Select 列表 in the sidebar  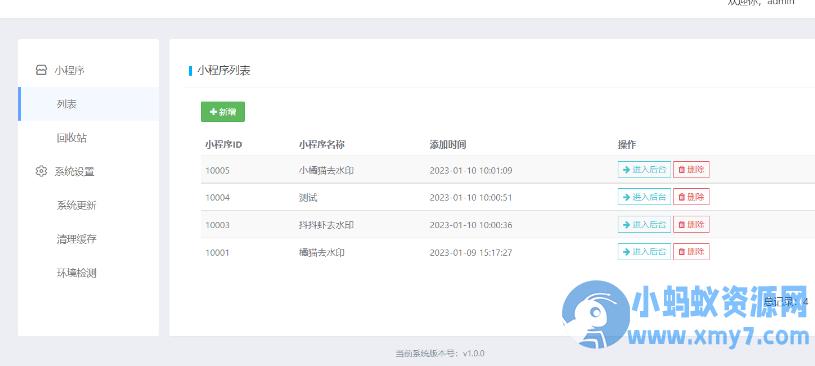(88, 104)
